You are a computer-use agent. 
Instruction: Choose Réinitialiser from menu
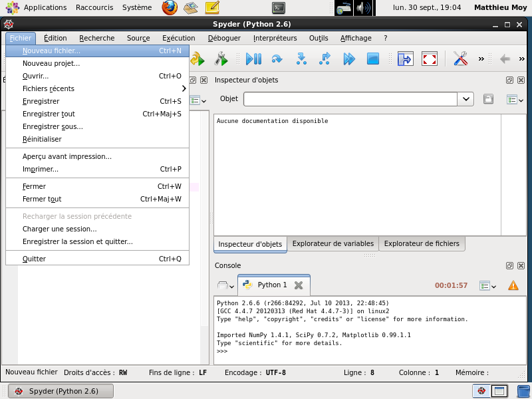pyautogui.click(x=97, y=139)
